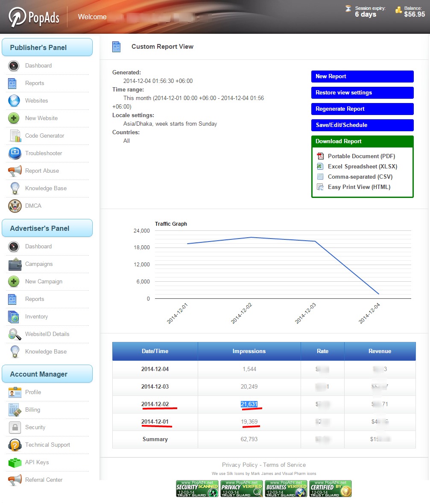Click the Excel spreadsheet icon

click(320, 166)
